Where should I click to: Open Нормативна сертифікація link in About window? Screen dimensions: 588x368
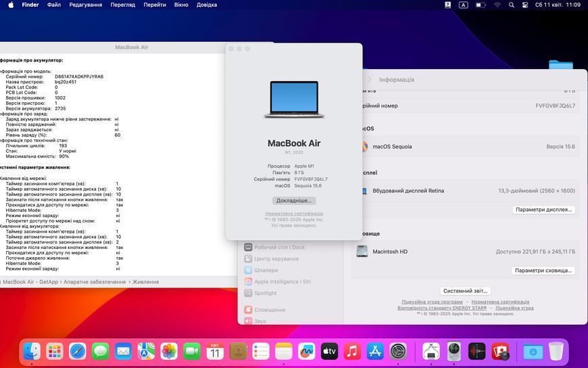(x=294, y=213)
